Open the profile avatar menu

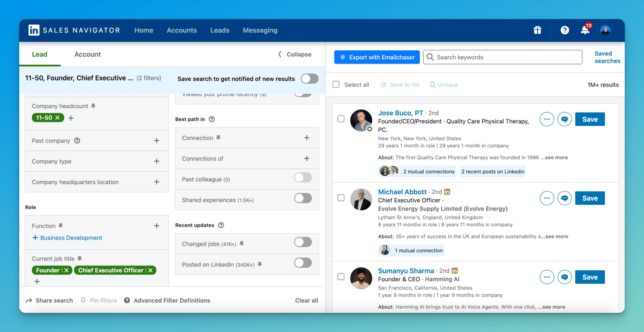click(x=605, y=30)
